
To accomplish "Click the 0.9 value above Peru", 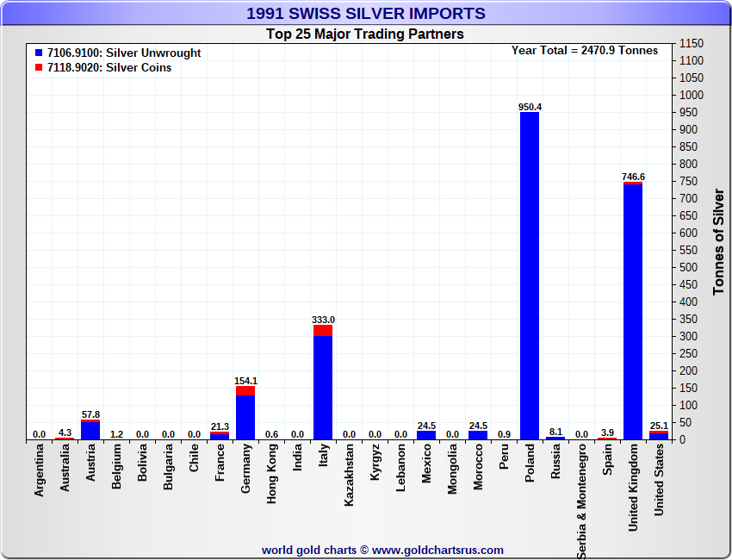I will point(504,434).
